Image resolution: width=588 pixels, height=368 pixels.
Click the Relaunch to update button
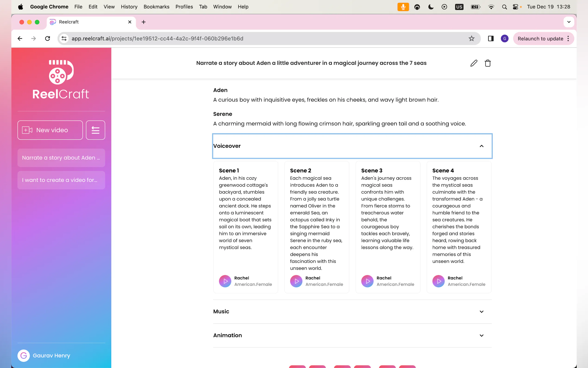click(540, 38)
